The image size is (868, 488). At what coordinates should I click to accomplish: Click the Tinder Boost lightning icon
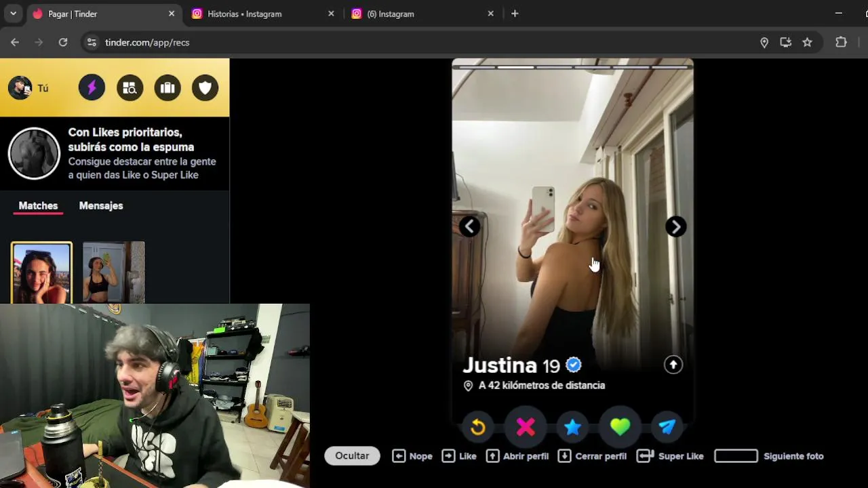click(92, 88)
